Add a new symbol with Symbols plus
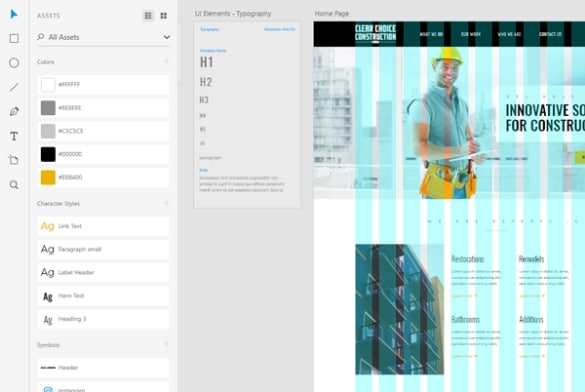 tap(167, 344)
